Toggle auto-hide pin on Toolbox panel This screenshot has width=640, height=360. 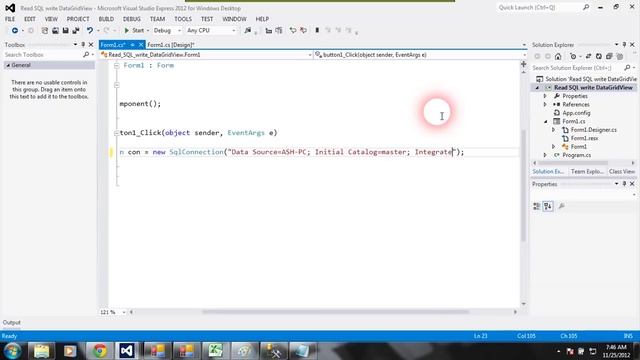(83, 44)
